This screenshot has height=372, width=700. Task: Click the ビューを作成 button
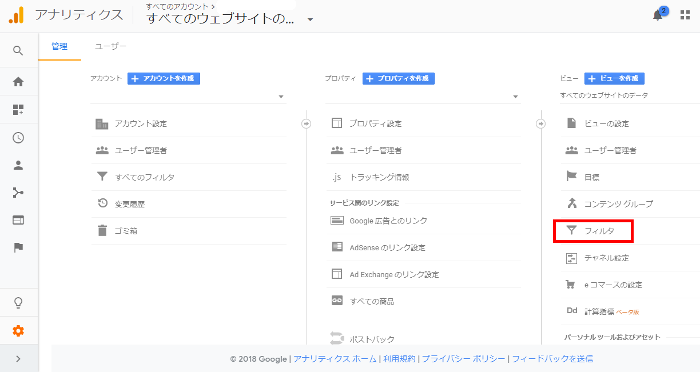tap(614, 78)
